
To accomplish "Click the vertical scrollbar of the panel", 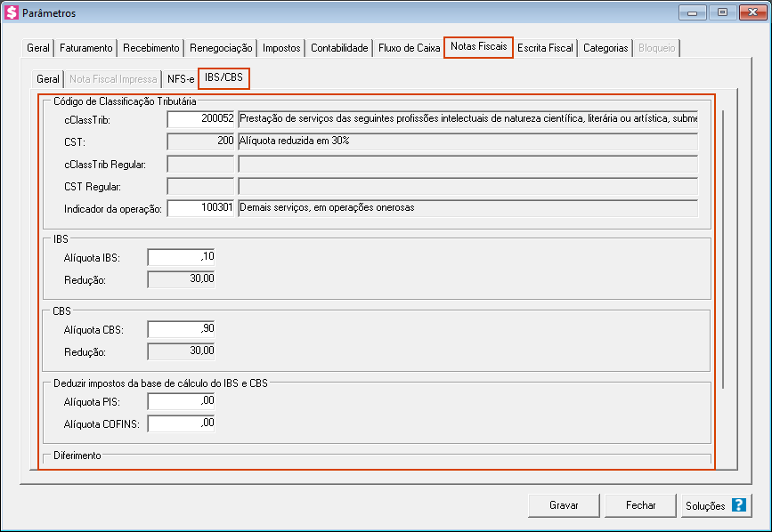I will point(723,249).
